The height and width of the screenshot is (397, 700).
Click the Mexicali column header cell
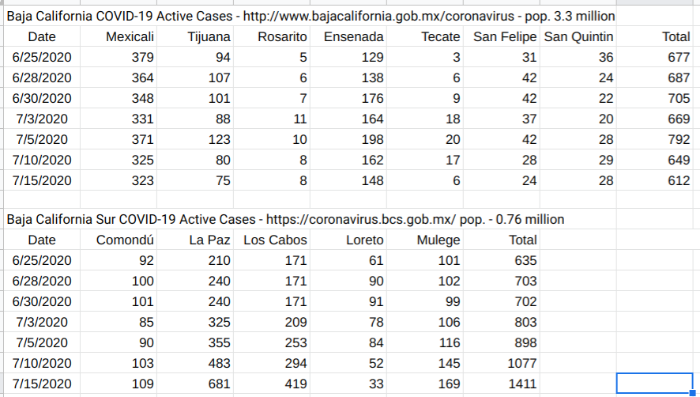coord(119,37)
